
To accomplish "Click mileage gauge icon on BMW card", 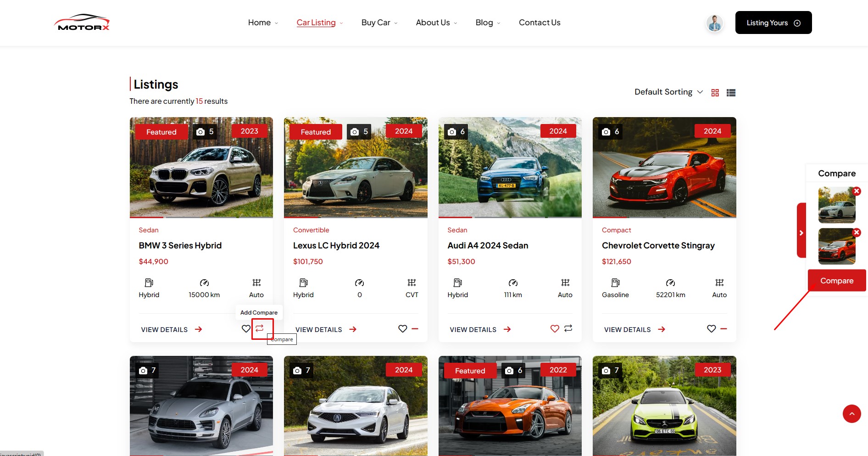I will point(204,282).
